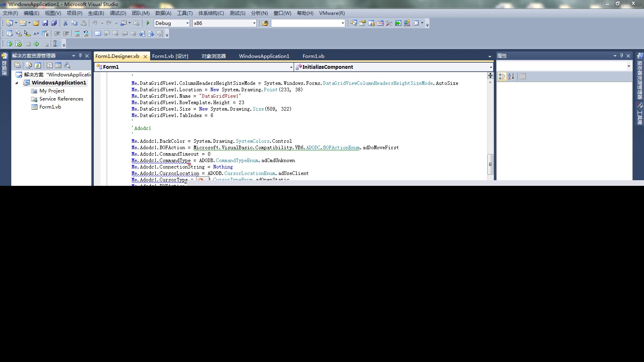
Task: Switch to Form1.vb [设计] tab
Action: tap(170, 56)
